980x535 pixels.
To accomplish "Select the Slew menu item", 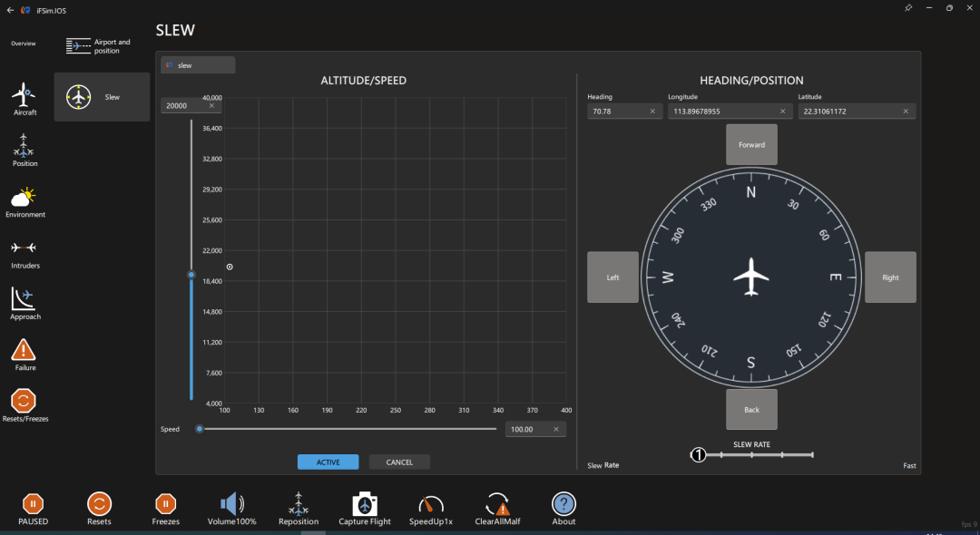I will pos(102,97).
